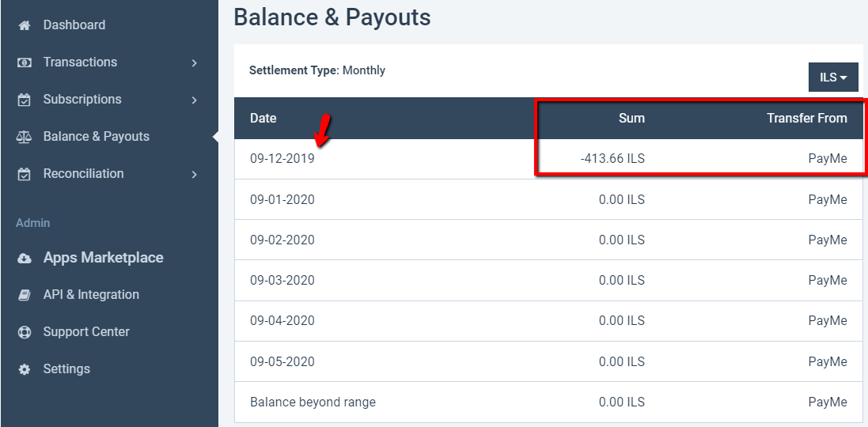The image size is (868, 427).
Task: Select the Balance beyond range row
Action: tap(548, 402)
